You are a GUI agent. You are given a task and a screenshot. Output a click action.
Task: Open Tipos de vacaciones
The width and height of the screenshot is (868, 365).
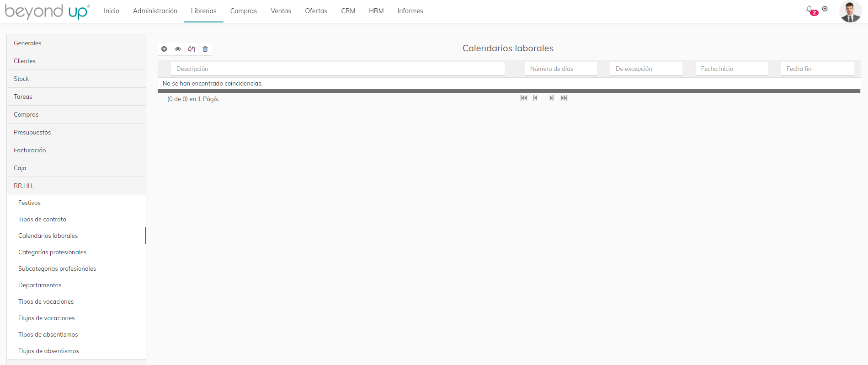pos(76,301)
